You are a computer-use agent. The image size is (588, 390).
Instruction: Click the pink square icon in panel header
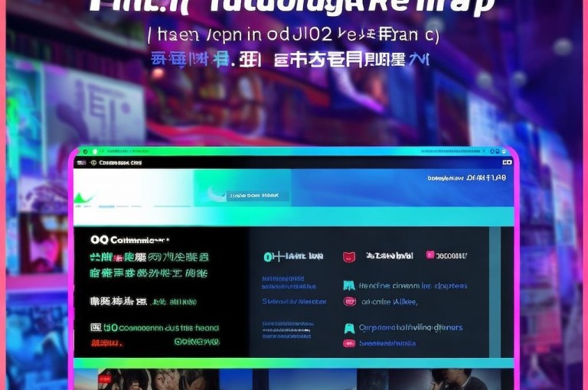click(x=430, y=255)
